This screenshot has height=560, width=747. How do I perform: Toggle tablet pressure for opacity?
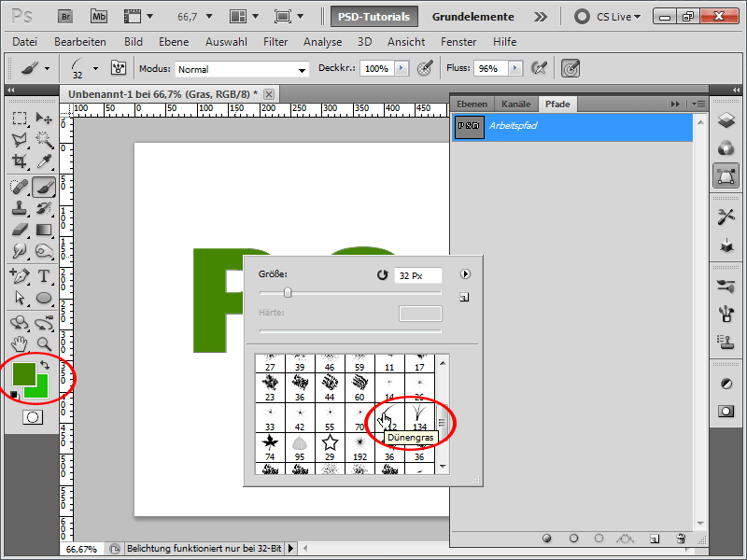(425, 68)
